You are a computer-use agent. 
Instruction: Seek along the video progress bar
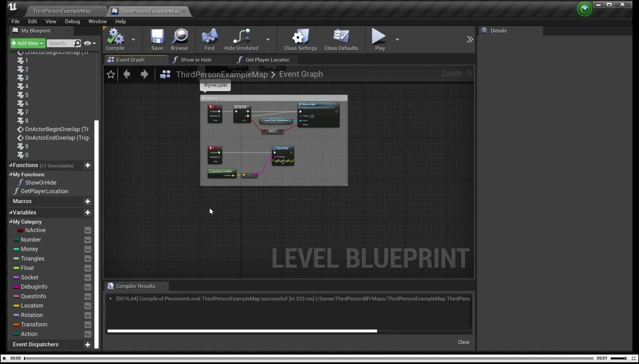coord(309,358)
